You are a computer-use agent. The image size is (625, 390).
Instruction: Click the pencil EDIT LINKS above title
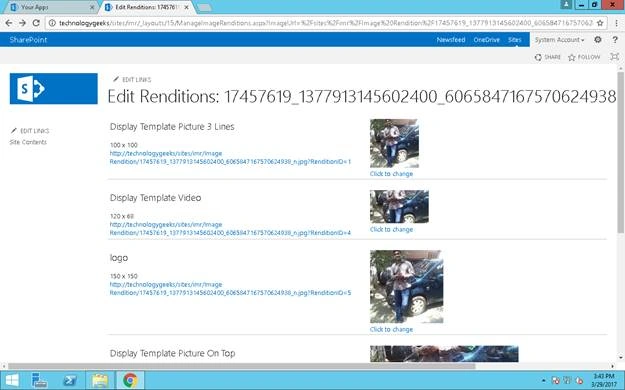pos(132,79)
